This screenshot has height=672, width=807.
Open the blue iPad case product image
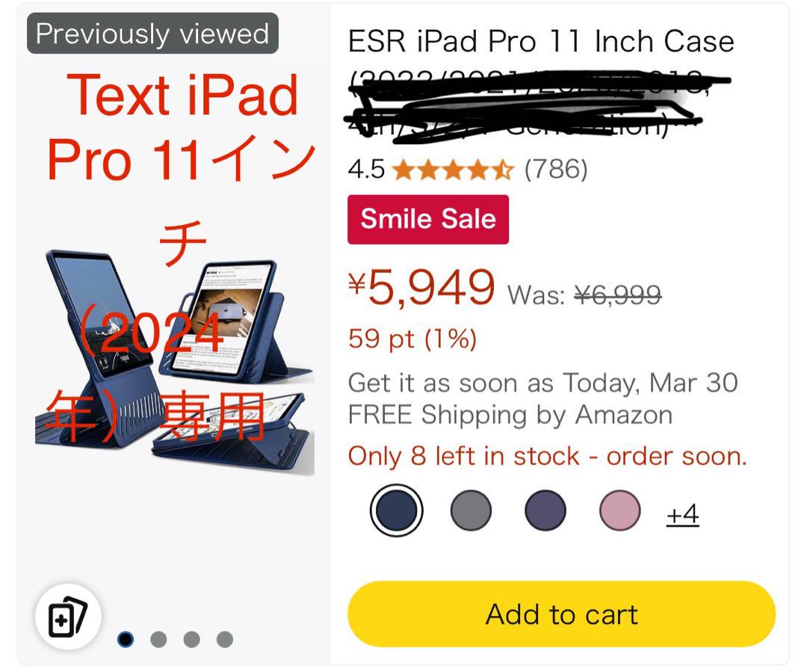point(174,362)
